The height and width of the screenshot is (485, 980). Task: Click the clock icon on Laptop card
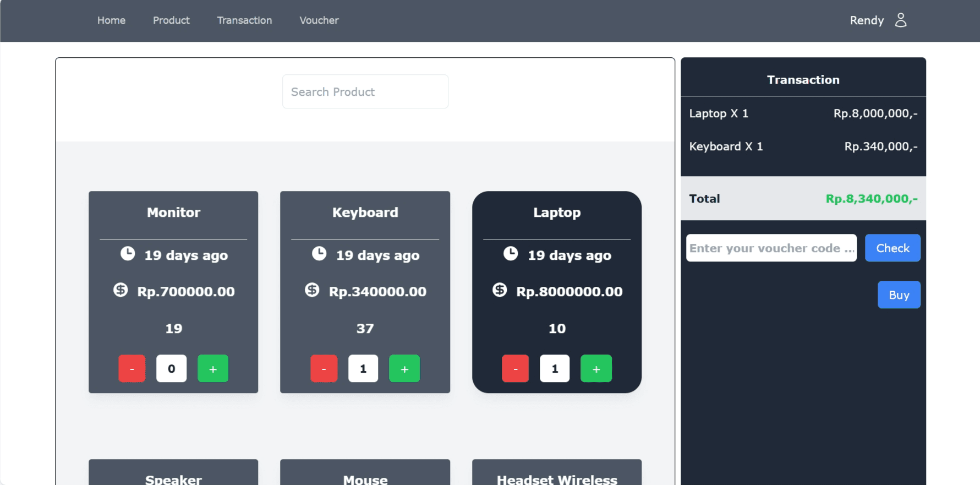511,254
